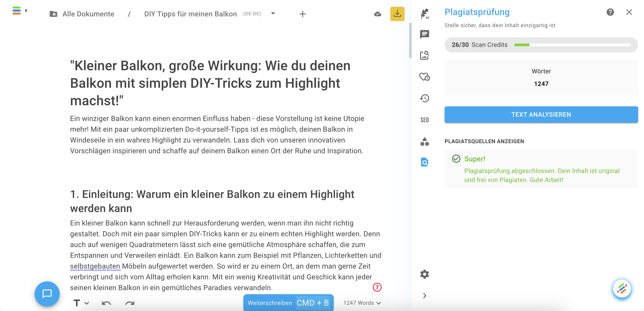This screenshot has width=644, height=311.
Task: Click the Plagiatsprüfung panel title
Action: (x=477, y=12)
